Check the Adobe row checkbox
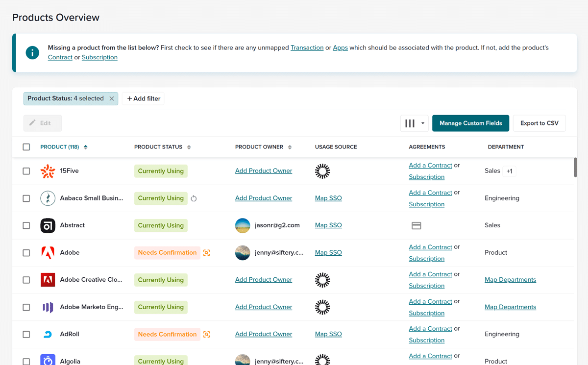Viewport: 588px width, 365px height. point(26,253)
